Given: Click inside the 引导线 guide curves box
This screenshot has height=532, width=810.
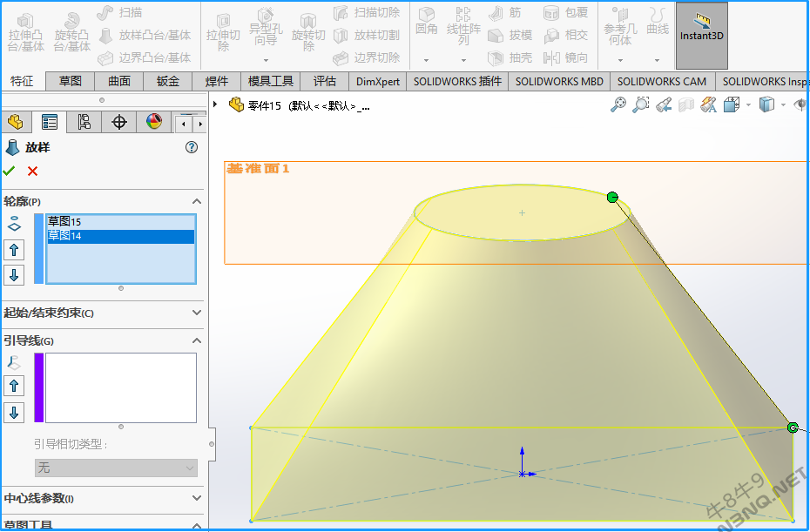Looking at the screenshot, I should (121, 387).
